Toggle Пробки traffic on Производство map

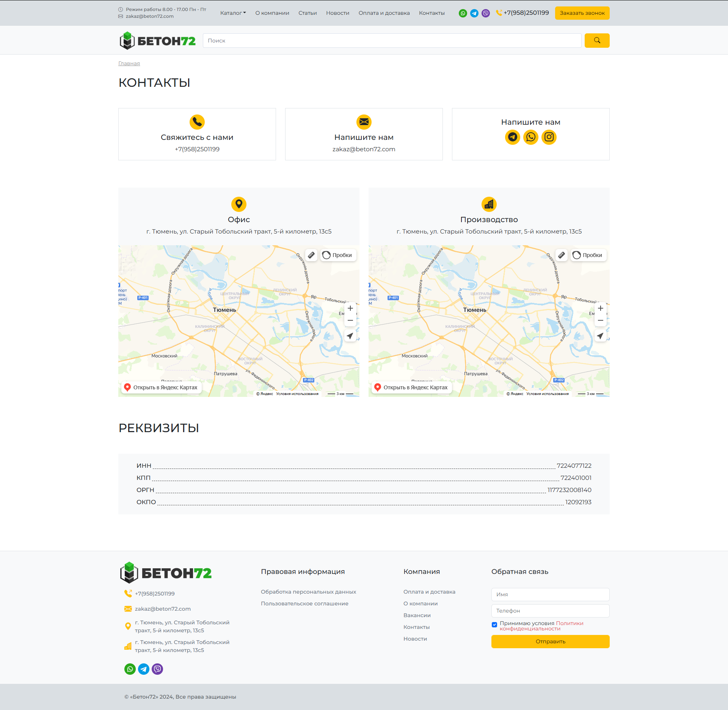(x=588, y=255)
